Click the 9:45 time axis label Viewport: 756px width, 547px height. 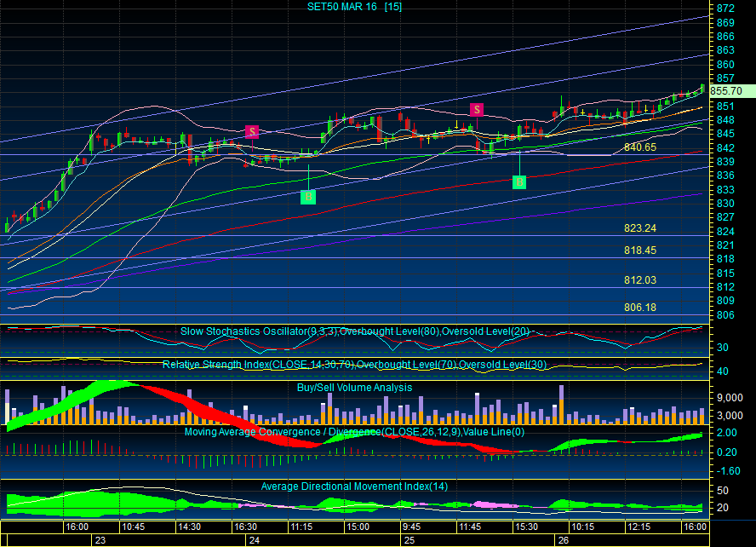pos(411,527)
